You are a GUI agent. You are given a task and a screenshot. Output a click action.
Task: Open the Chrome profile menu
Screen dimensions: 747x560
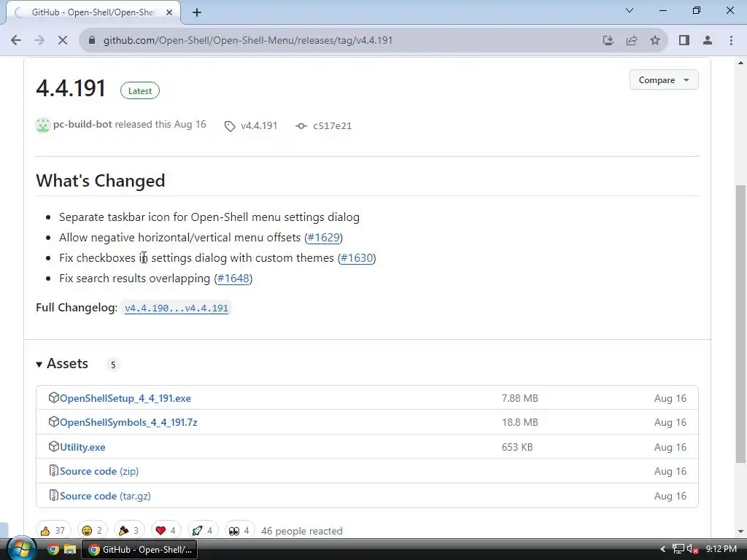tap(708, 41)
